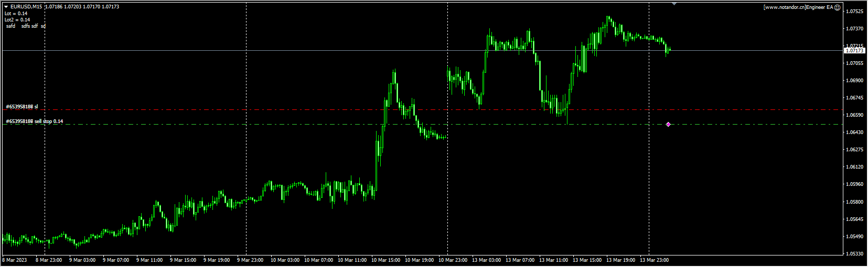868x267 pixels.
Task: Click the smiley face icon after Engineer EA
Action: pos(838,7)
